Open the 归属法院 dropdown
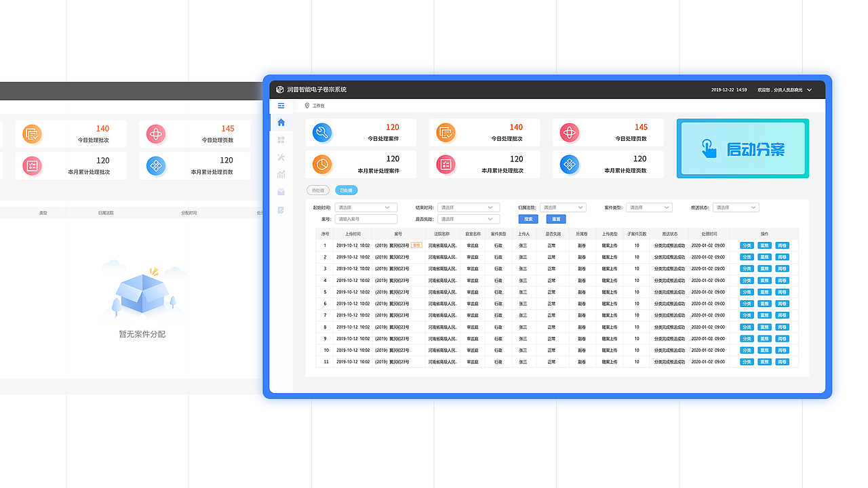This screenshot has width=868, height=488. (x=563, y=207)
